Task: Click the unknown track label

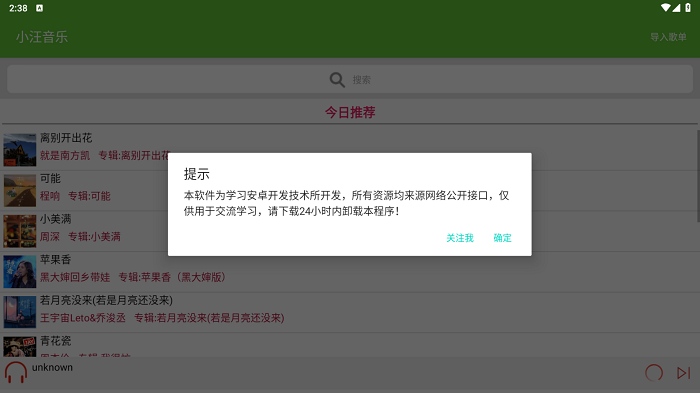Action: [52, 368]
